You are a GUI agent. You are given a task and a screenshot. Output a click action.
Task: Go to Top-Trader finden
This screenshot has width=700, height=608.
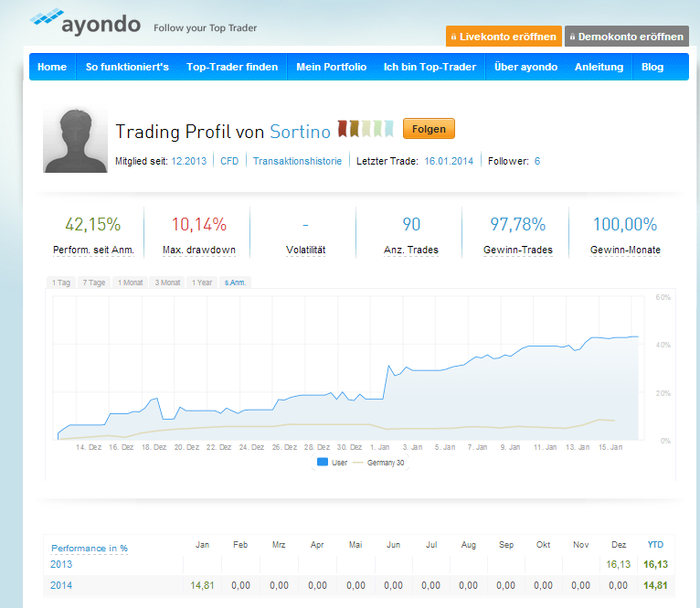[x=232, y=67]
